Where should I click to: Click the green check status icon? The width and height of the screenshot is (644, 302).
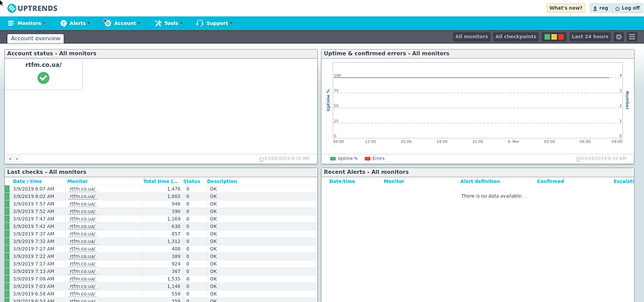click(43, 77)
